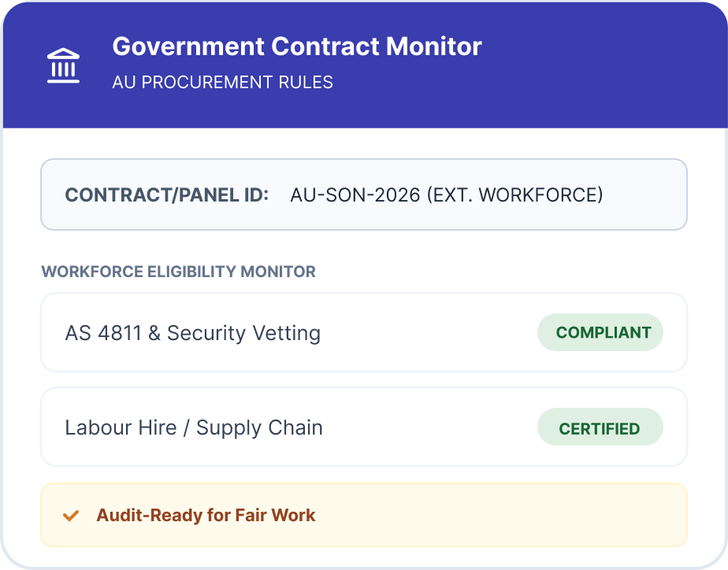
Task: Click the green COMPLIANT status badge
Action: coord(600,332)
